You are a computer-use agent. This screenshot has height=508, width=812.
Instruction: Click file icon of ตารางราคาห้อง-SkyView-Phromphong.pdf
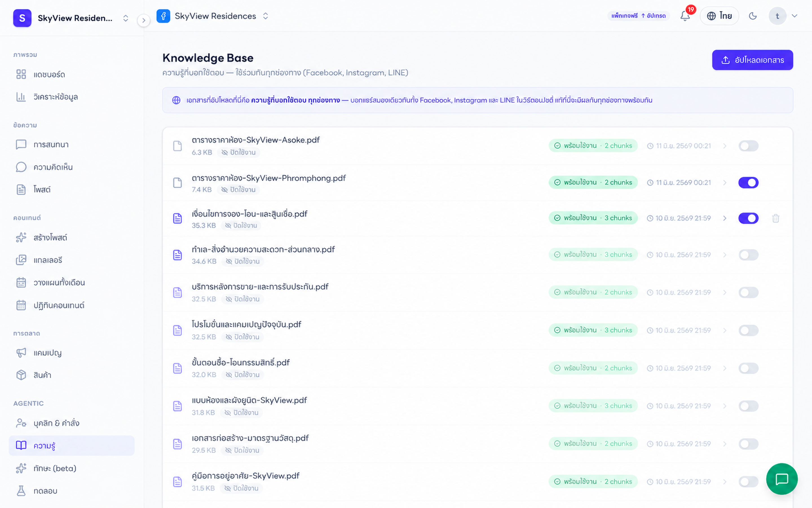(x=177, y=182)
